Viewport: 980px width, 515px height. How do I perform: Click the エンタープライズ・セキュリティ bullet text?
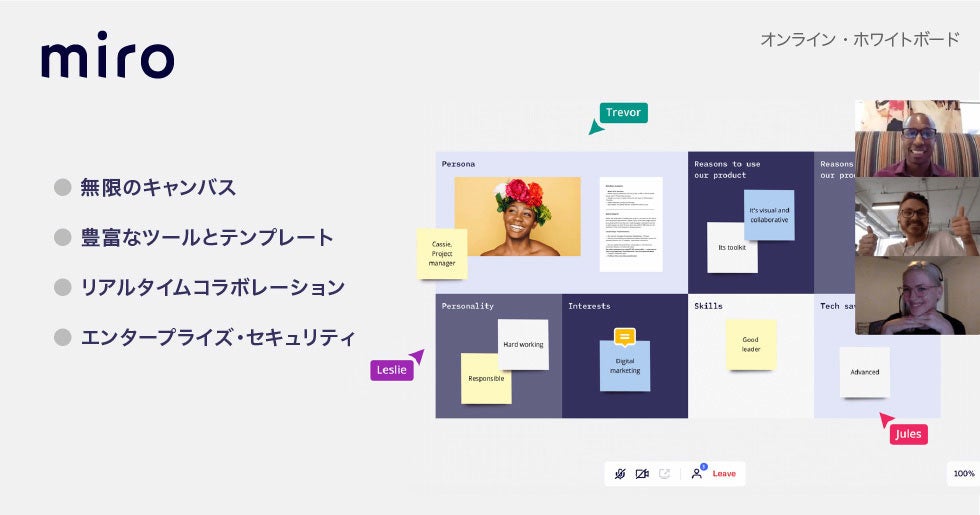(218, 338)
